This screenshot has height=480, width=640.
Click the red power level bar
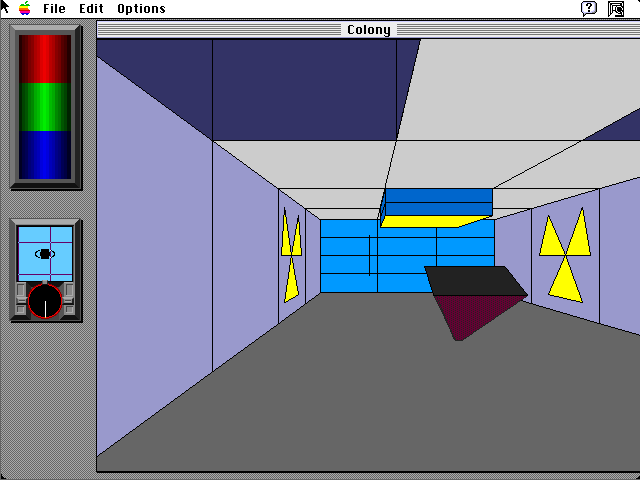point(45,59)
